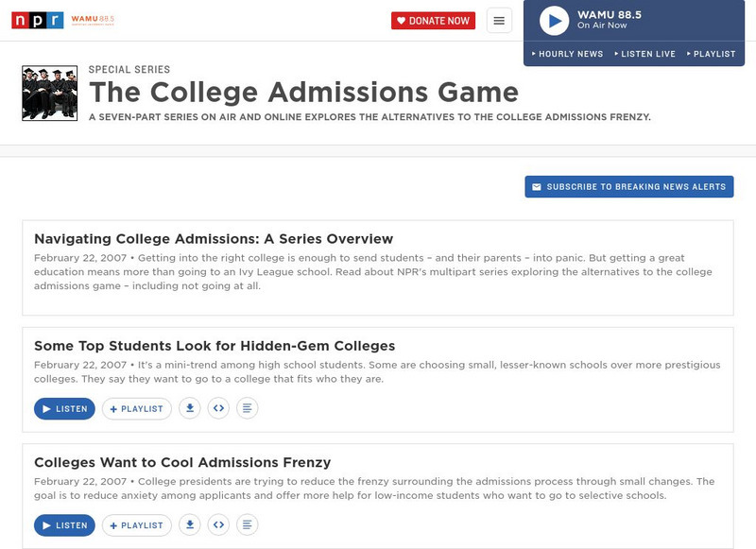Open embed code for Cool Admissions Frenzy story
The image size is (756, 549).
[x=218, y=525]
